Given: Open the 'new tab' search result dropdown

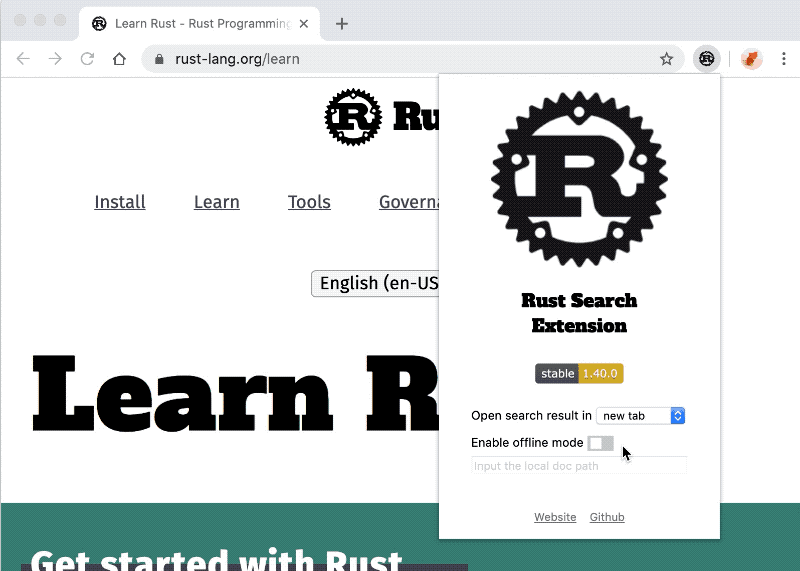Looking at the screenshot, I should point(641,416).
